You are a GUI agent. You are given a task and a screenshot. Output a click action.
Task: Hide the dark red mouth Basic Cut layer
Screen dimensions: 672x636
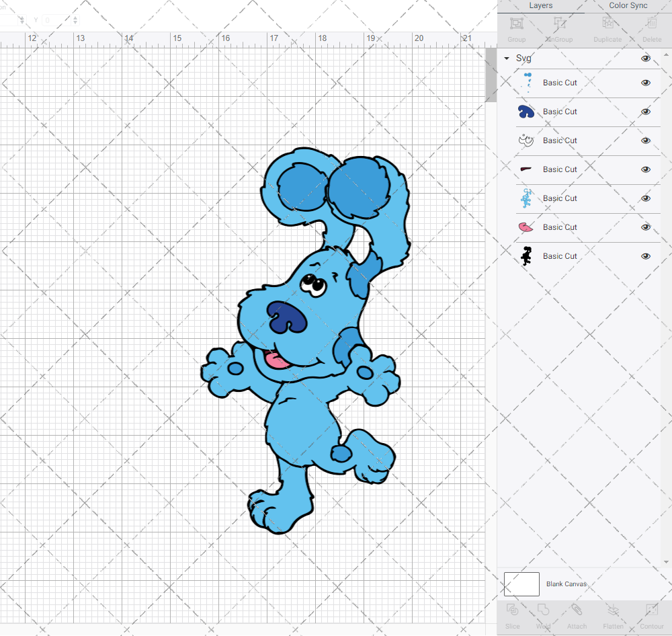tap(646, 169)
